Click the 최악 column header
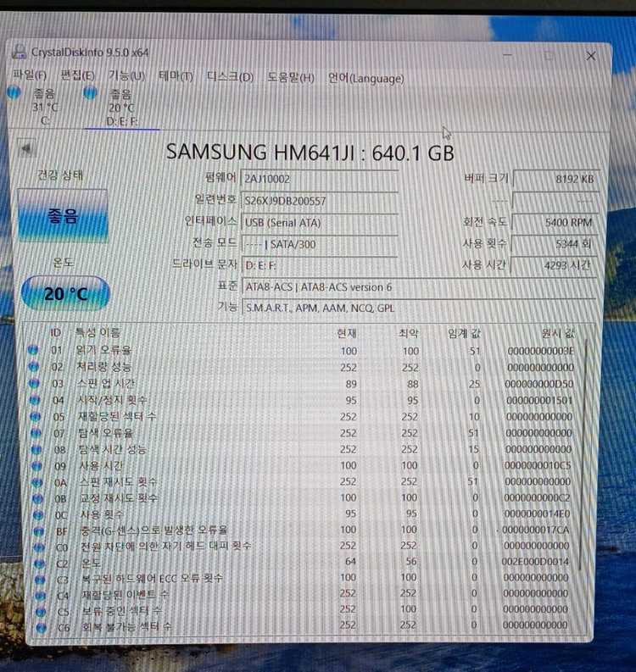Viewport: 636px width, 672px height. [408, 333]
